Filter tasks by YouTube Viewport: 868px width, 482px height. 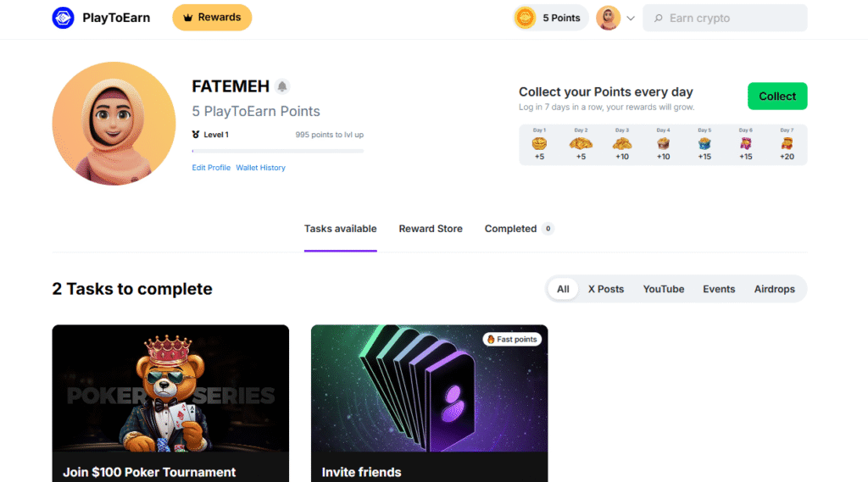[663, 289]
